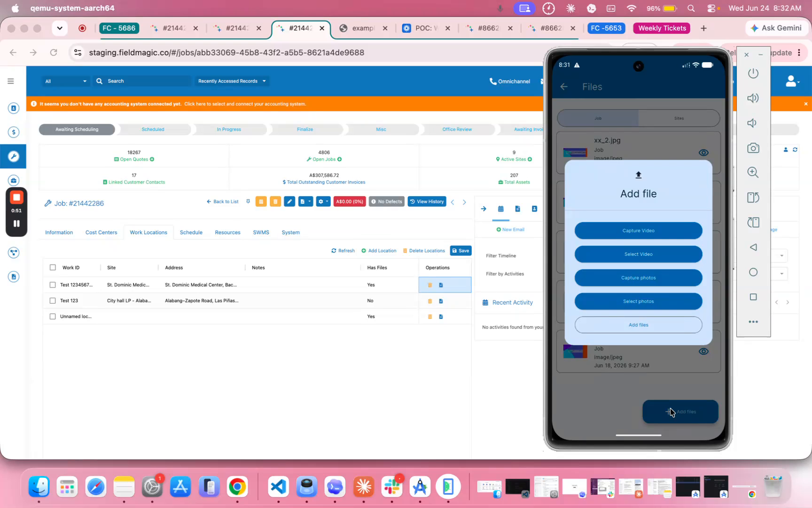Image resolution: width=812 pixels, height=508 pixels.
Task: Open the emulator zoom magnifier tool
Action: (753, 172)
